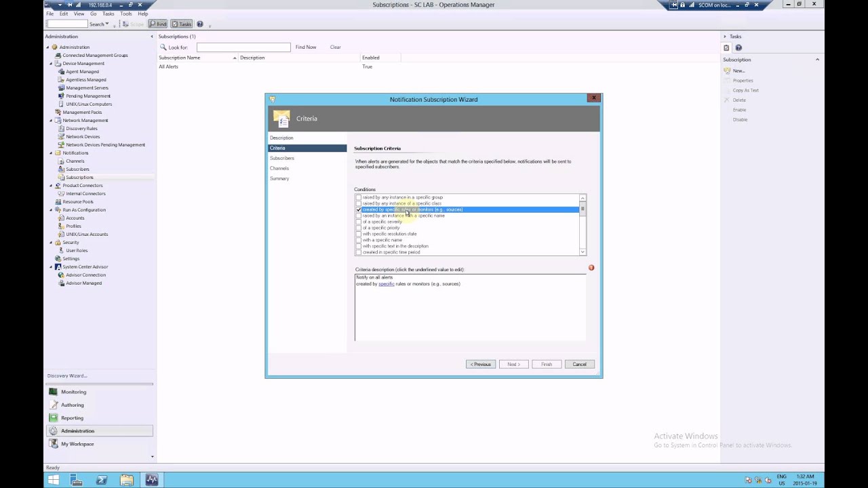868x488 pixels.
Task: Open the Management Packs icon
Action: [58, 113]
